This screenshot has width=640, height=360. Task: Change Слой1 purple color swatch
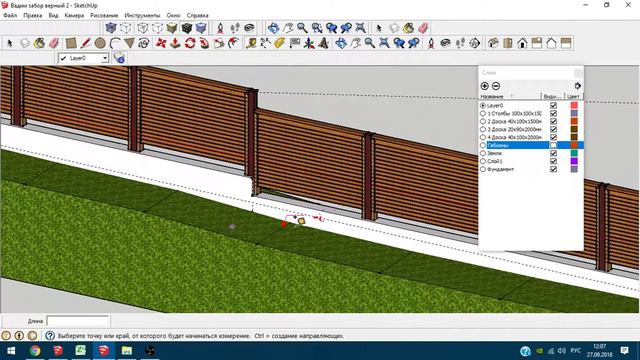coord(574,161)
